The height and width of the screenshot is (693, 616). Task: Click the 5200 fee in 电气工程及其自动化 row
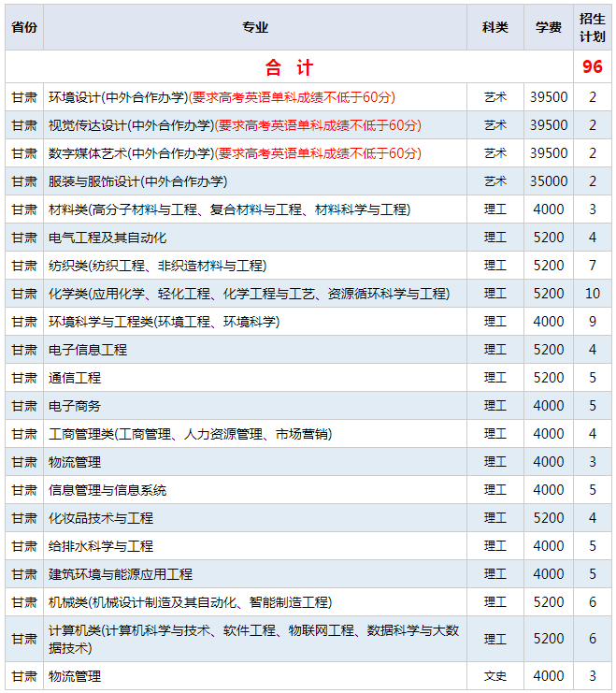click(549, 238)
